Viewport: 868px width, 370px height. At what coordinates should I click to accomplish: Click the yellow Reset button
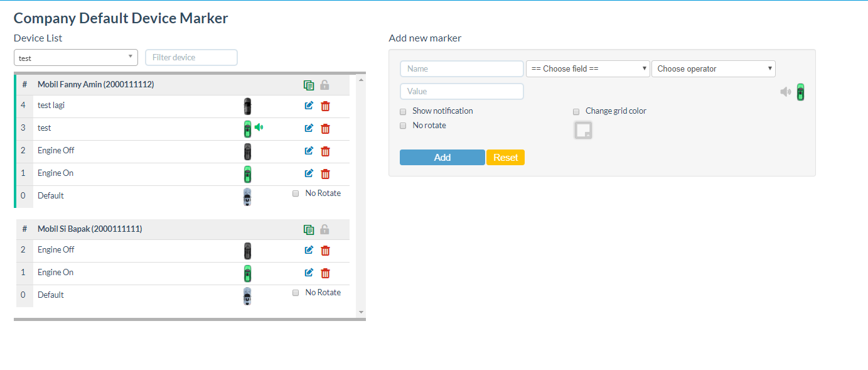(505, 158)
